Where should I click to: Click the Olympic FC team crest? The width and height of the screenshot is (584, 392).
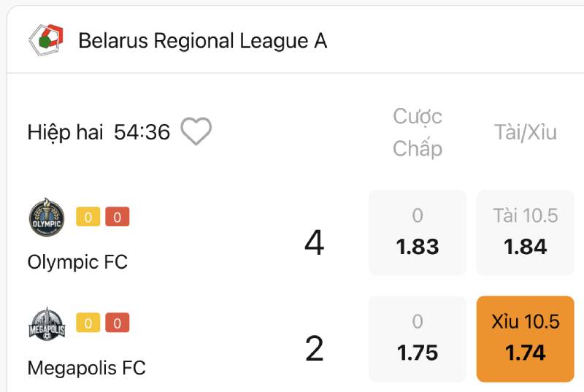click(47, 217)
